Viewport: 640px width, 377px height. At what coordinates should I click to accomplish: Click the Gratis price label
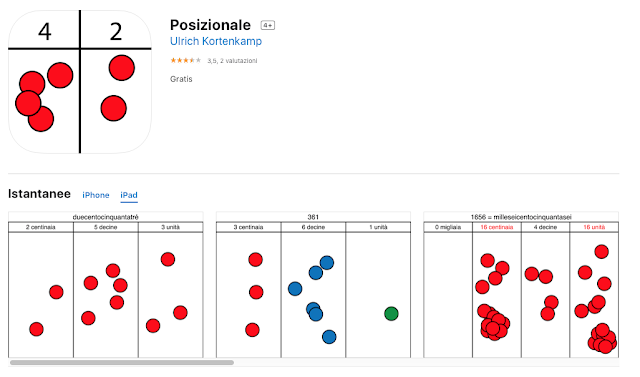click(181, 79)
